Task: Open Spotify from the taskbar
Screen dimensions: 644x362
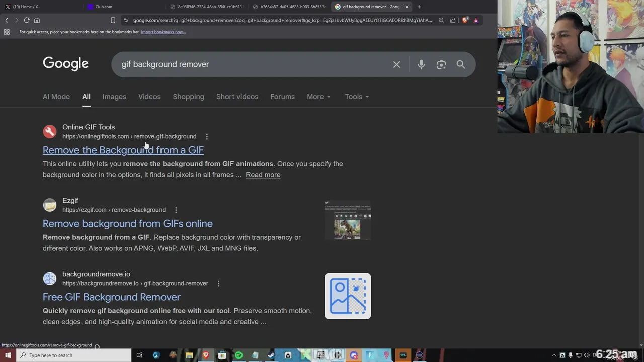Action: tap(238, 355)
